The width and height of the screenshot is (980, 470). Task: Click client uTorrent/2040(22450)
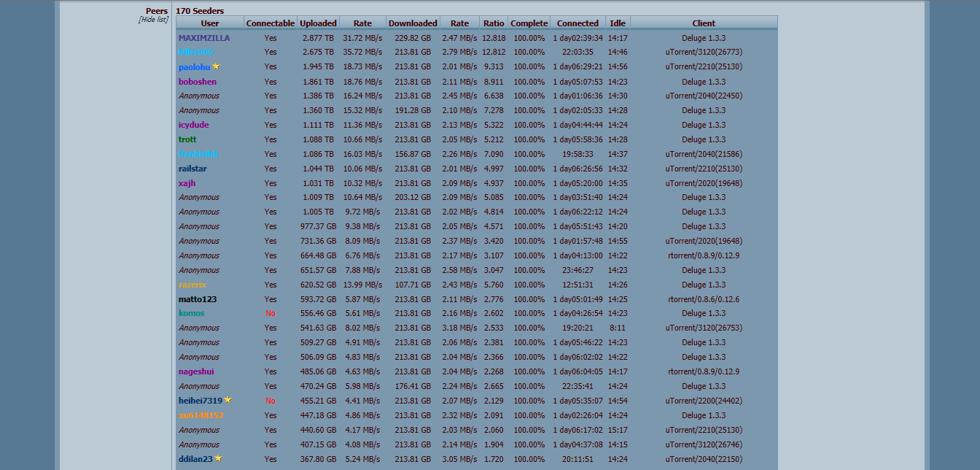click(704, 96)
